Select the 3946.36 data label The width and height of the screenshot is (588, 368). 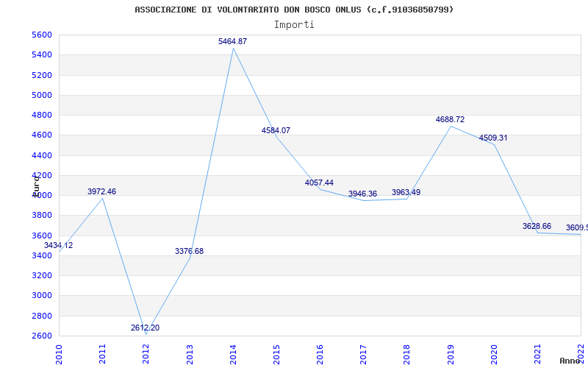click(x=362, y=194)
